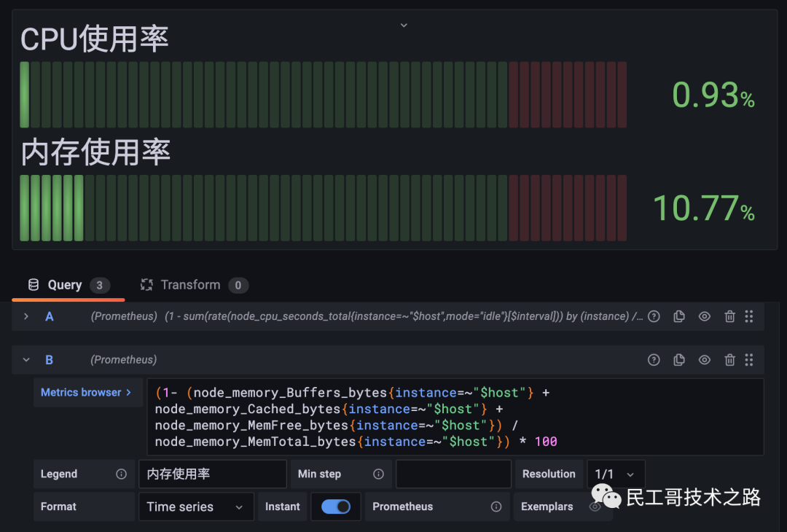This screenshot has width=787, height=532.
Task: Collapse query B row
Action: pos(26,359)
